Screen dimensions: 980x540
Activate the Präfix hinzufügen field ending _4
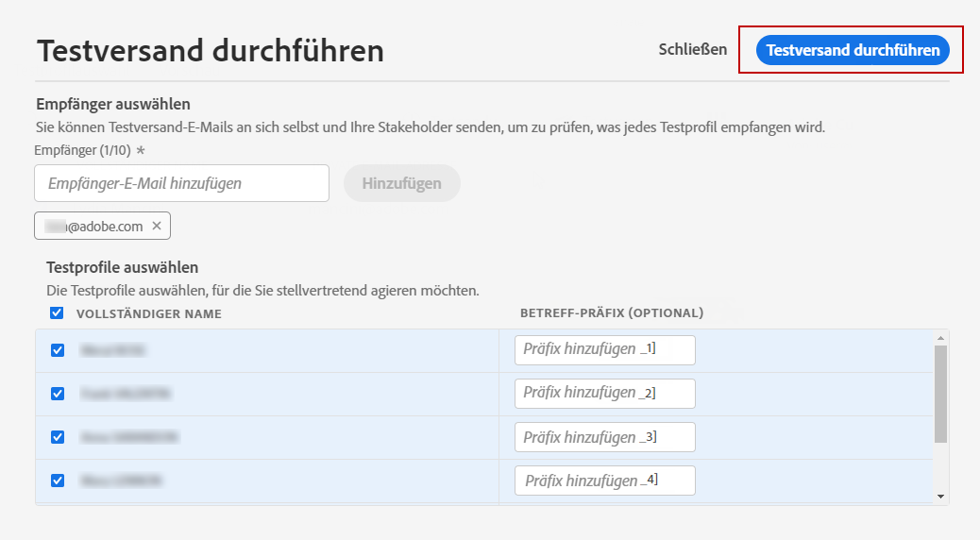(x=604, y=480)
